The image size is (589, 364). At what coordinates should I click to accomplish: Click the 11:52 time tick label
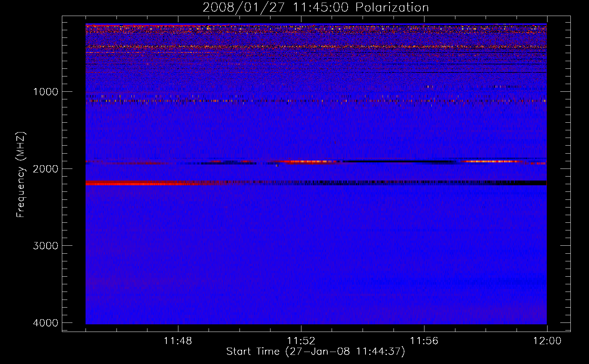301,341
